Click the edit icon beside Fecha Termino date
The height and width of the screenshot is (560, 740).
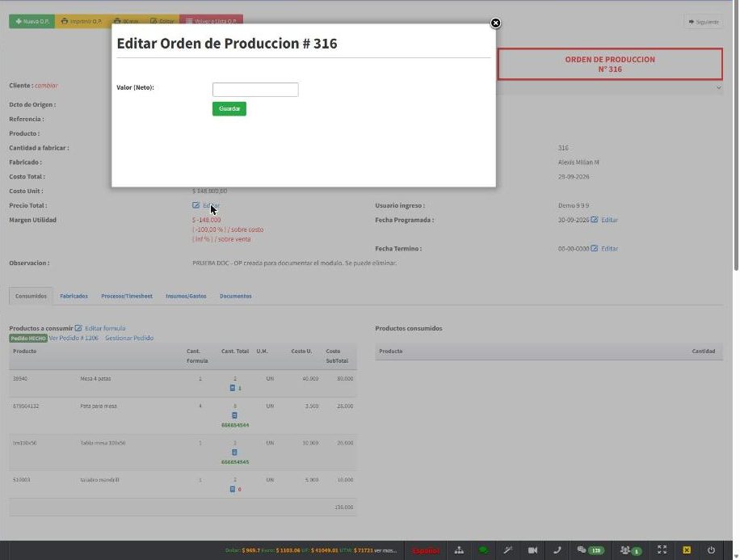tap(595, 248)
